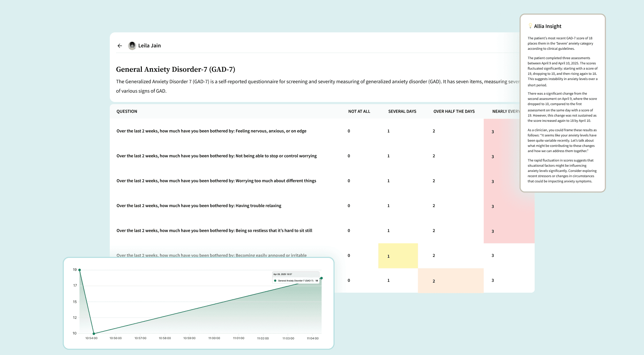Image resolution: width=644 pixels, height=355 pixels.
Task: Click the peach highlighted 2 cell
Action: pyautogui.click(x=451, y=281)
